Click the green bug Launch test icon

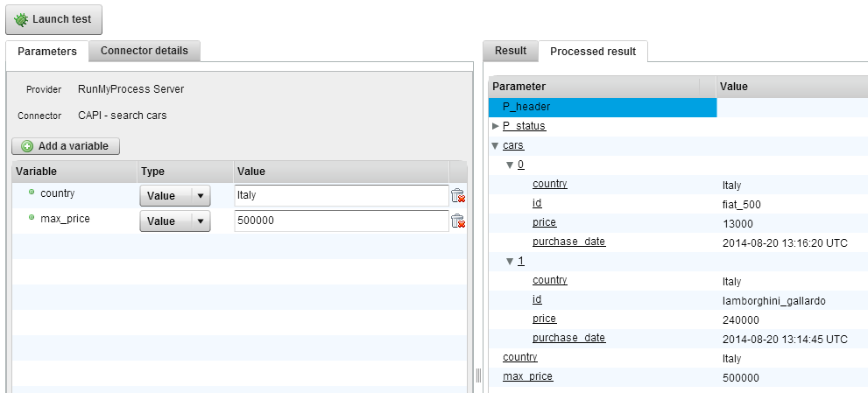pos(21,19)
